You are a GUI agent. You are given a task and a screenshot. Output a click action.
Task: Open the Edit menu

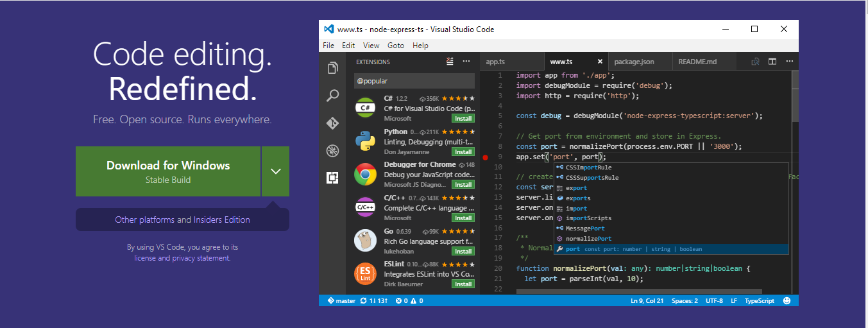348,46
